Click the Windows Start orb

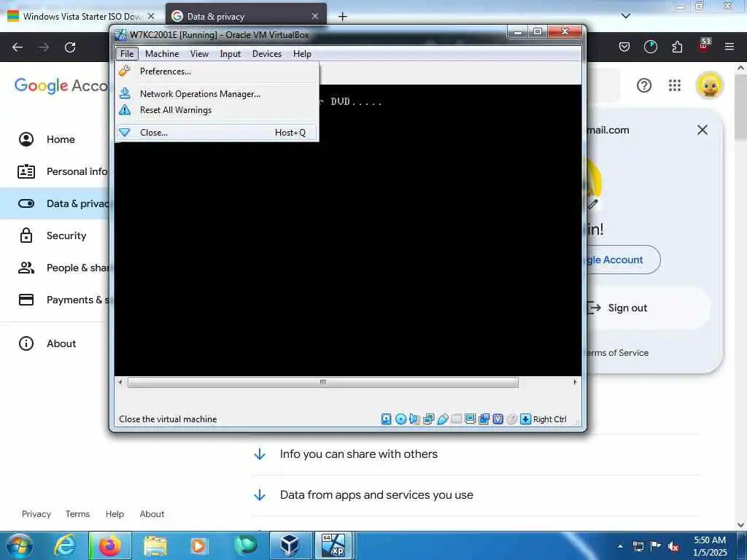[20, 545]
